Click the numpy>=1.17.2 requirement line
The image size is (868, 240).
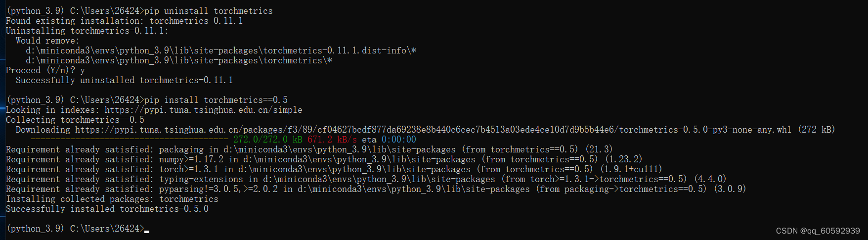click(x=324, y=159)
